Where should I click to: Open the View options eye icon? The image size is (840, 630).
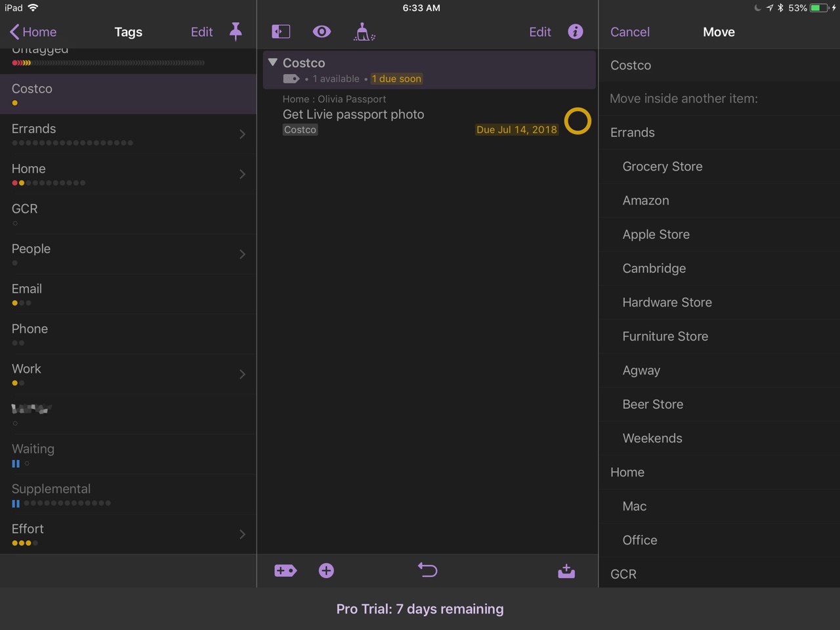pyautogui.click(x=322, y=31)
